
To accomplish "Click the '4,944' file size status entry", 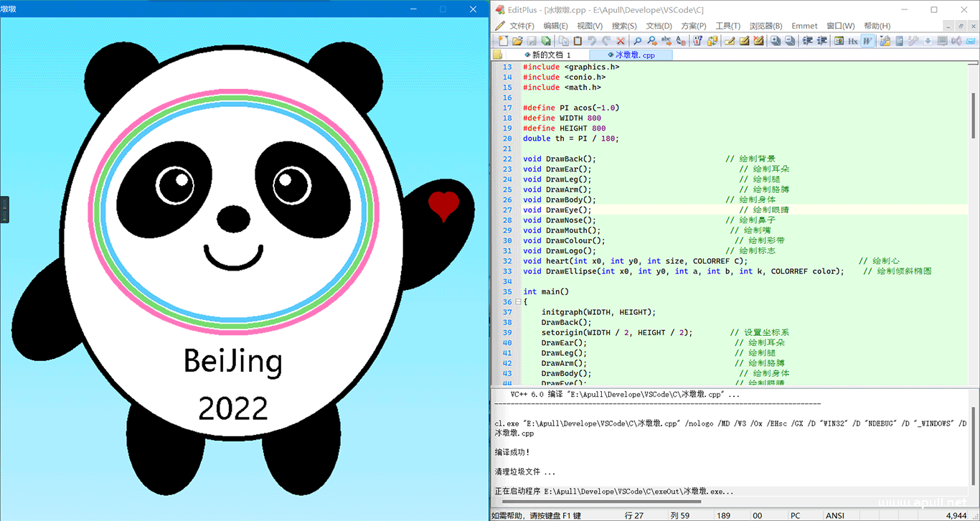I will point(956,515).
